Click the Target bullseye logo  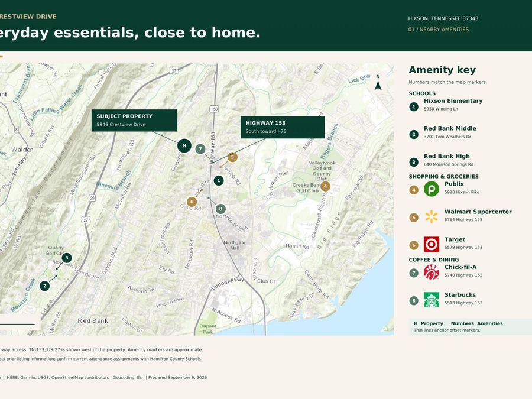[432, 244]
